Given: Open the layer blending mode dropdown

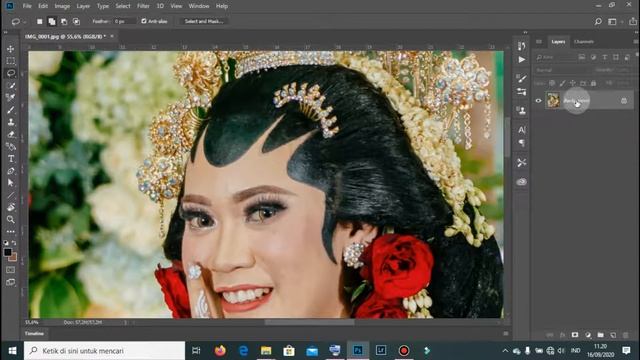Looking at the screenshot, I should click(562, 70).
